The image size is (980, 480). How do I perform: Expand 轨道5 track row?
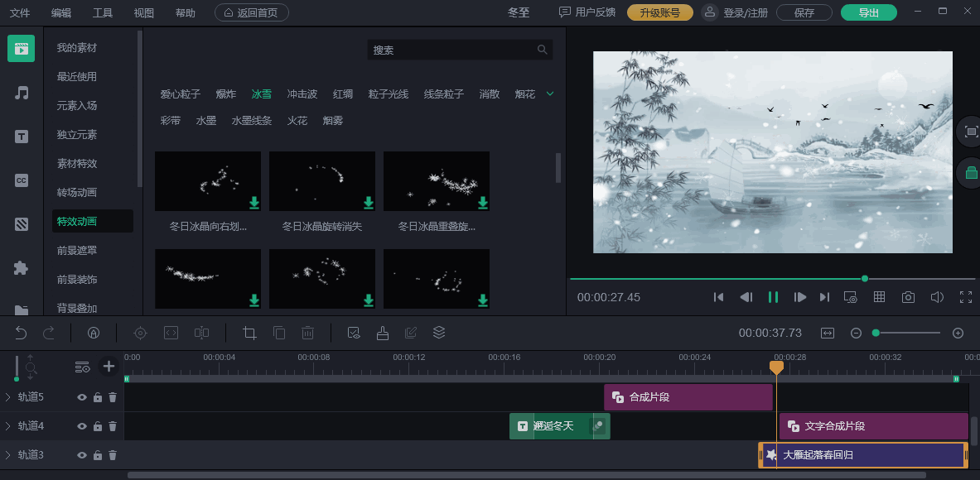pos(8,397)
